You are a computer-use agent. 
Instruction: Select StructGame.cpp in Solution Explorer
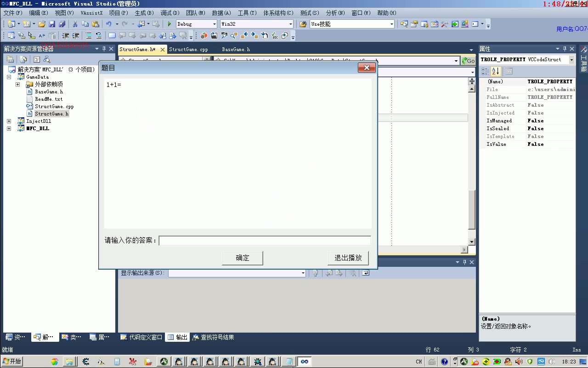point(54,106)
